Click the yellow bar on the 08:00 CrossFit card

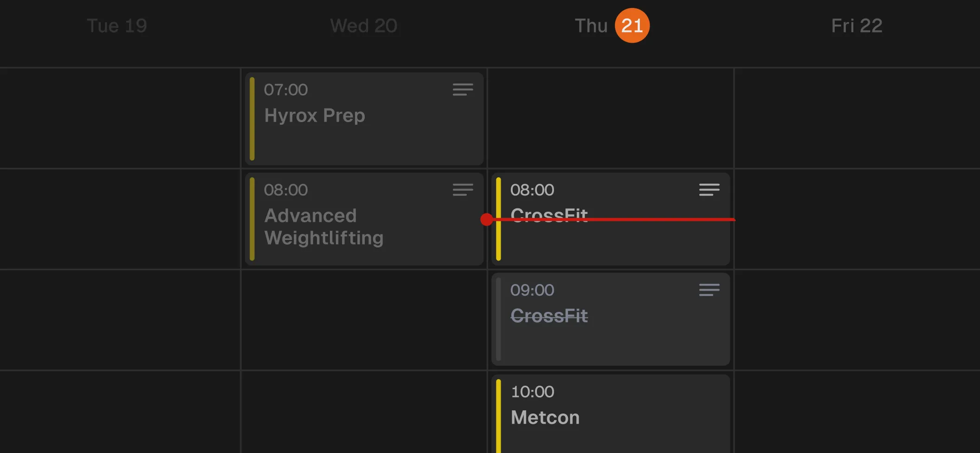pyautogui.click(x=499, y=219)
